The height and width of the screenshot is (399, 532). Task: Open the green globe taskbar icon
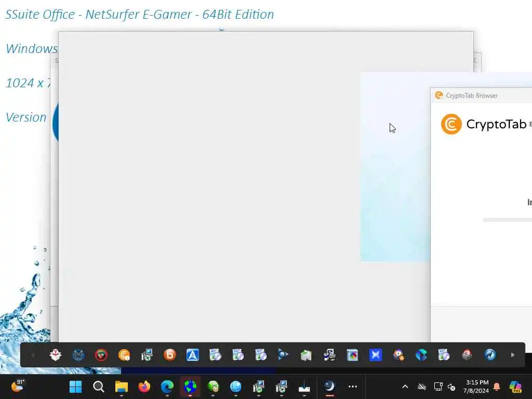(x=213, y=387)
